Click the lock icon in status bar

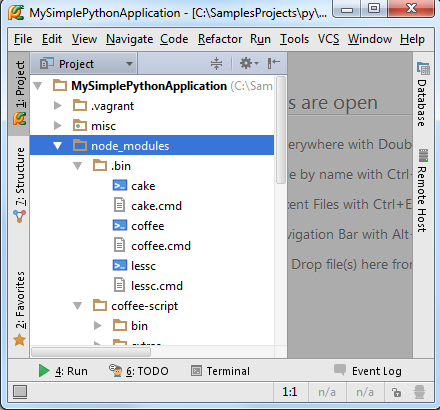tap(396, 392)
